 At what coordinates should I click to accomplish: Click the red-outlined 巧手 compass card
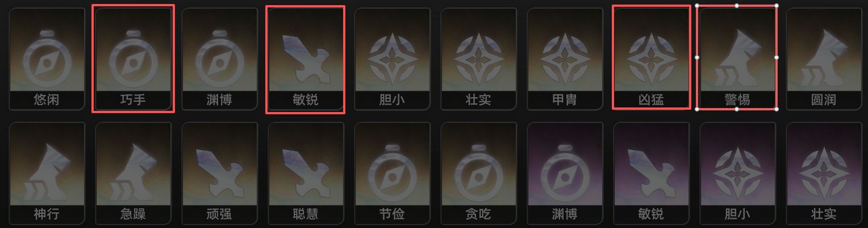pos(133,59)
